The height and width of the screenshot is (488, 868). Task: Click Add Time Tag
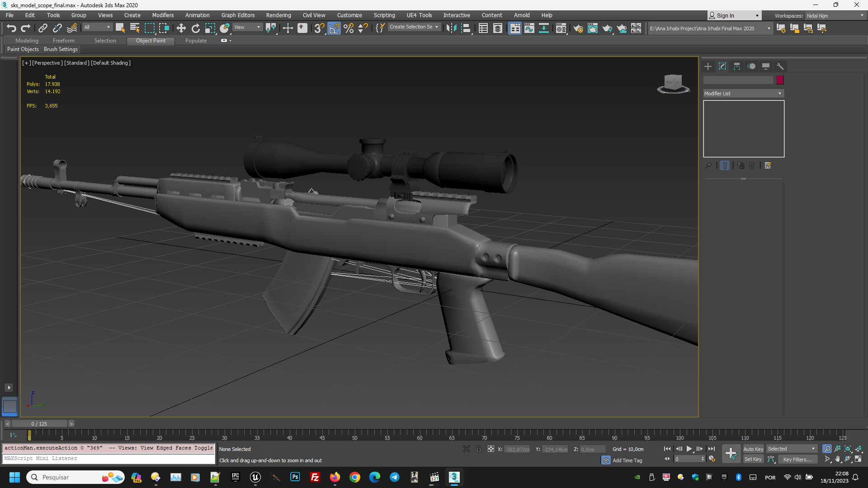click(627, 460)
